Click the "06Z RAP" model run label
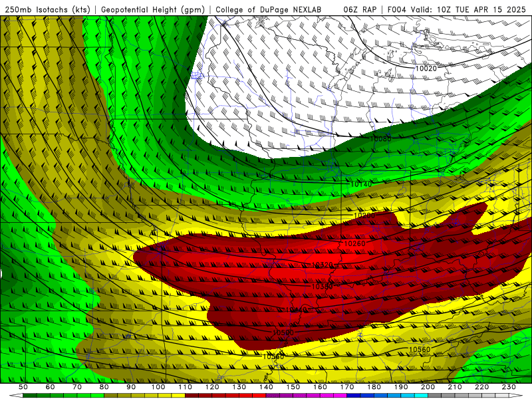 360,9
